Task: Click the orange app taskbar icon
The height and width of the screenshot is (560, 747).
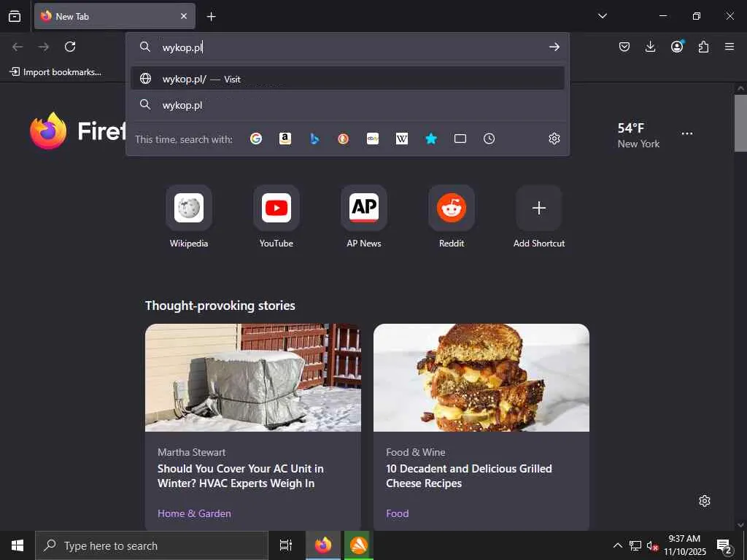Action: [358, 545]
